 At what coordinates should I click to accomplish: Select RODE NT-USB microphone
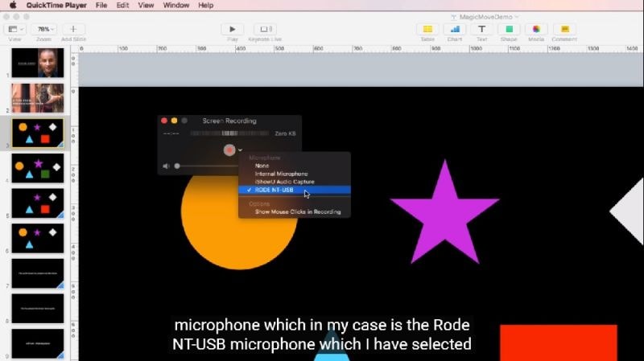[295, 190]
